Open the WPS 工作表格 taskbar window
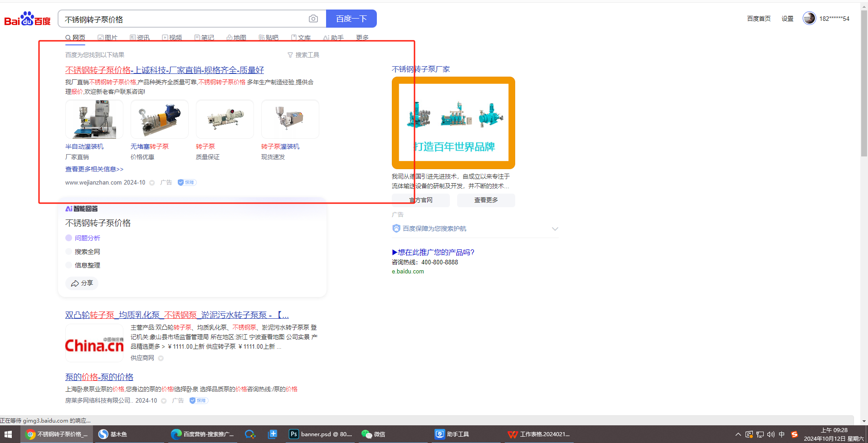This screenshot has height=443, width=868. point(539,434)
